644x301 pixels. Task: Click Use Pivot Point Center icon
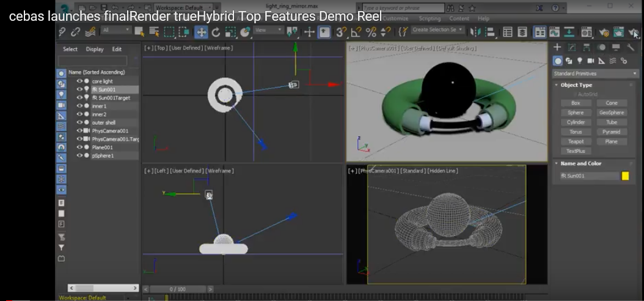(292, 32)
